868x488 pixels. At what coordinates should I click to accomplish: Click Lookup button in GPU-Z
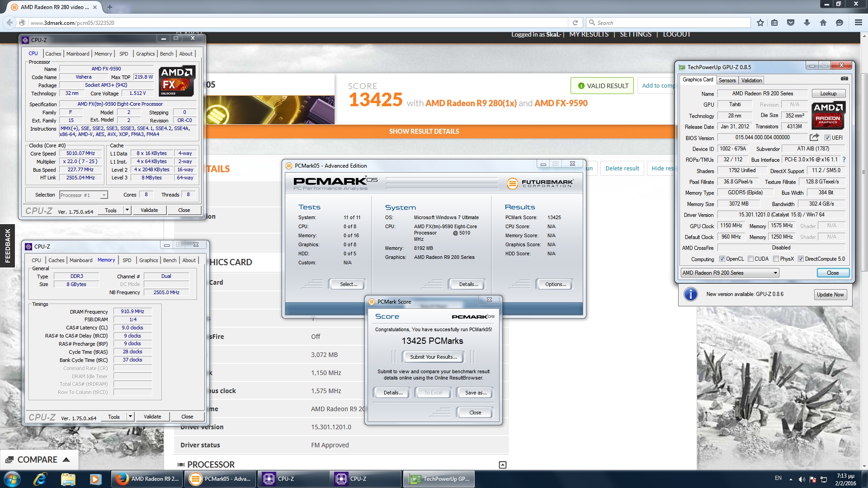coord(828,94)
